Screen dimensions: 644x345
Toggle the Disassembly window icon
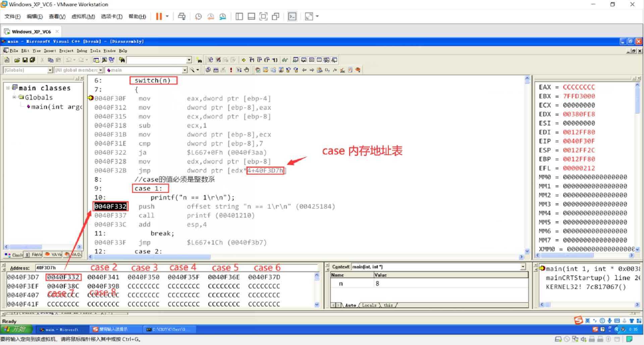334,60
